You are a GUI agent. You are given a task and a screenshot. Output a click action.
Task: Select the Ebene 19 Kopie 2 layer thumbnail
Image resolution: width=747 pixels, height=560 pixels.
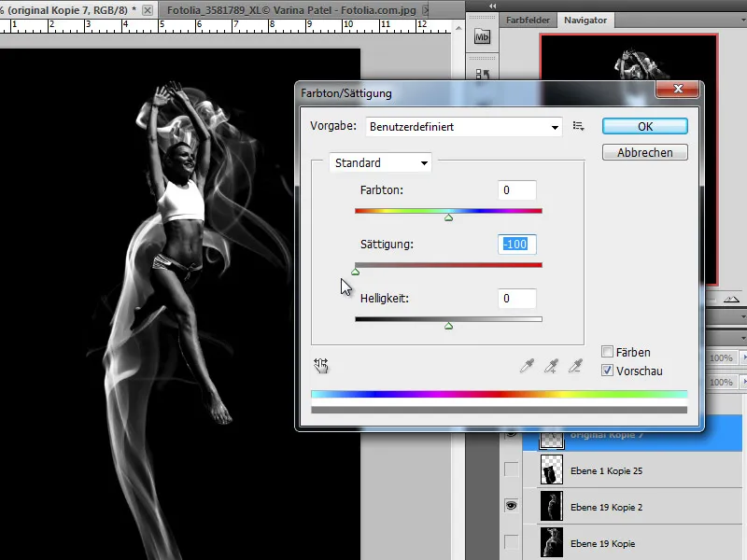[552, 506]
